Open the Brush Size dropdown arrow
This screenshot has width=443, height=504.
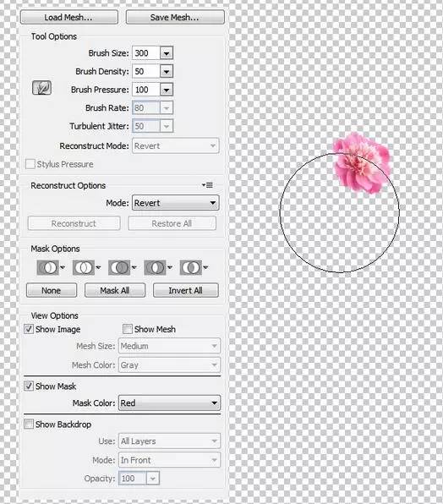point(167,53)
